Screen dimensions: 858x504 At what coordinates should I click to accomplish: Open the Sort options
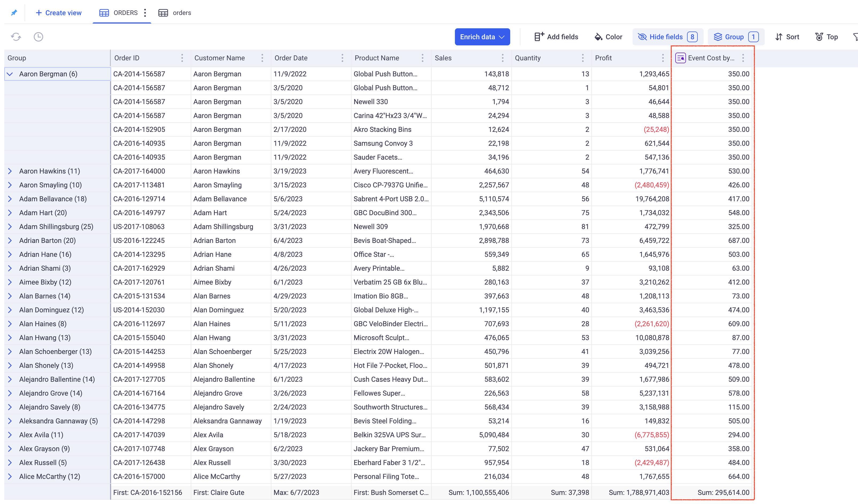787,37
